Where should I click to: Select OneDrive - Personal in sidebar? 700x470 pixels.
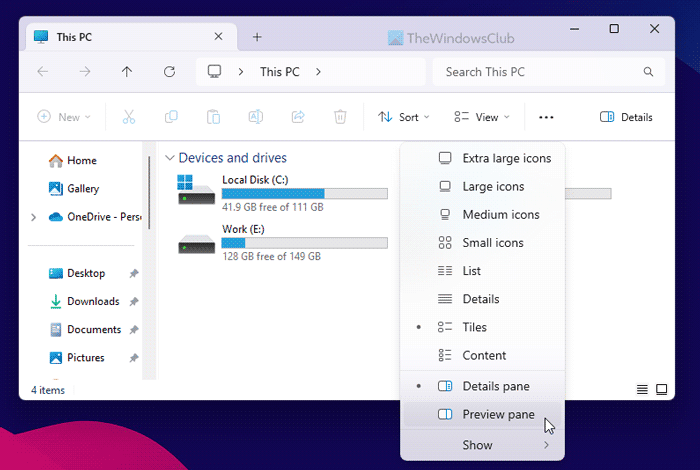(x=95, y=217)
